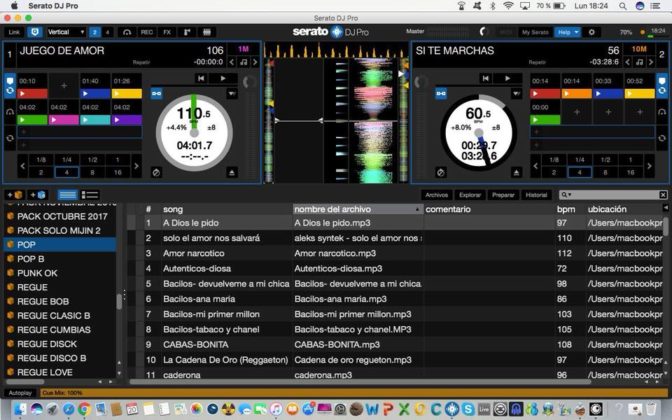Open the Vertical display mode dropdown
The image size is (672, 420).
pyautogui.click(x=66, y=32)
